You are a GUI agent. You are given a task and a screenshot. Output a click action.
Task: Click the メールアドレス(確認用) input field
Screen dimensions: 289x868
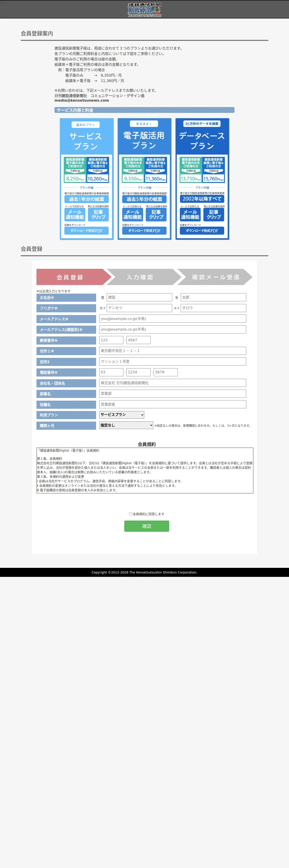[173, 329]
